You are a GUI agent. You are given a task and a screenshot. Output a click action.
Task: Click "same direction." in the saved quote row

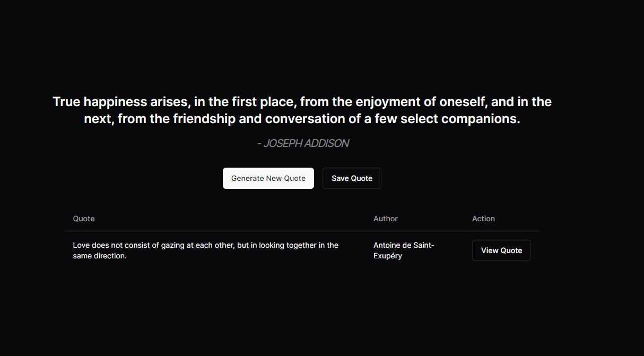tap(100, 256)
